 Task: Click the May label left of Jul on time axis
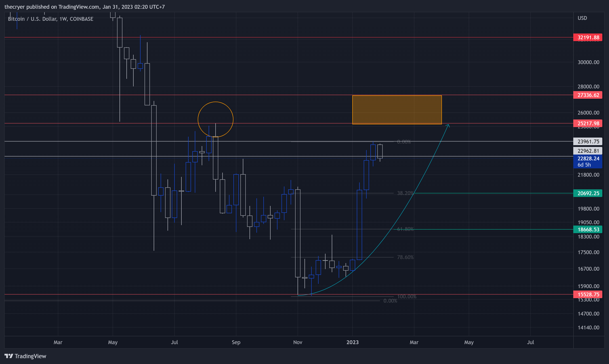pos(113,342)
